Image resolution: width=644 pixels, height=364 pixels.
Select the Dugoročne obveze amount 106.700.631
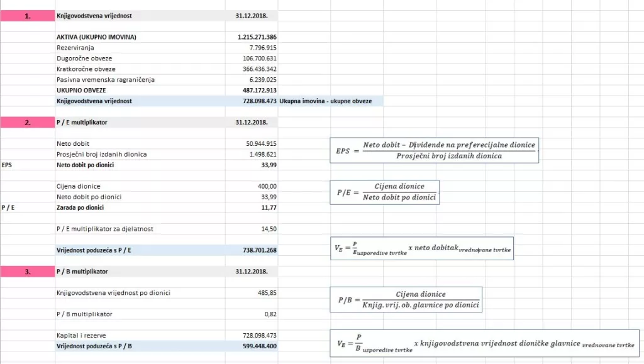[x=259, y=58]
